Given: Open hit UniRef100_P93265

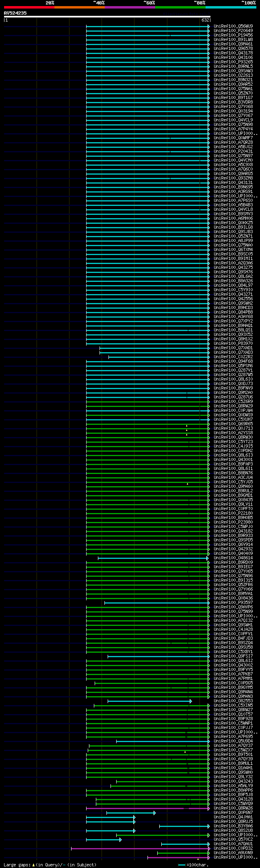Looking at the screenshot, I should [x=233, y=62].
